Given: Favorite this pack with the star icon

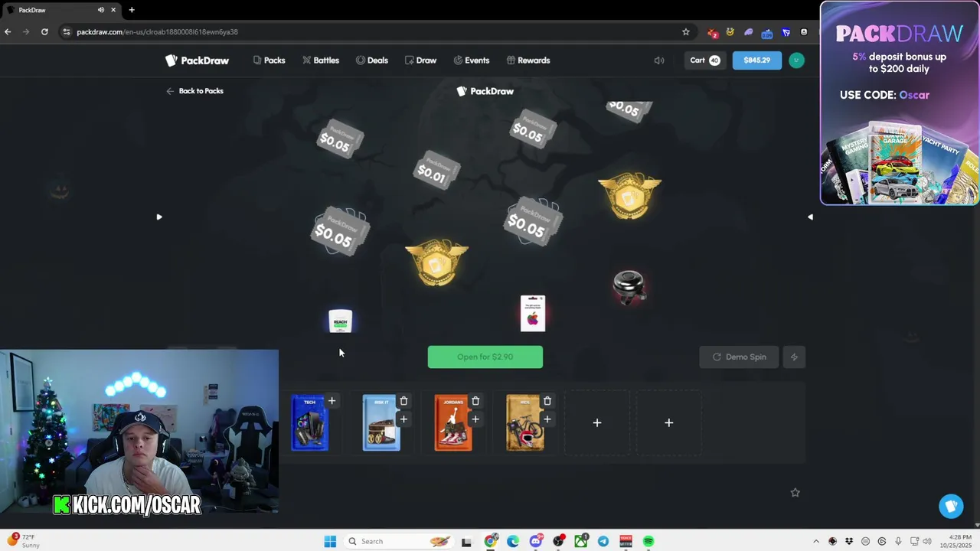Looking at the screenshot, I should 795,493.
